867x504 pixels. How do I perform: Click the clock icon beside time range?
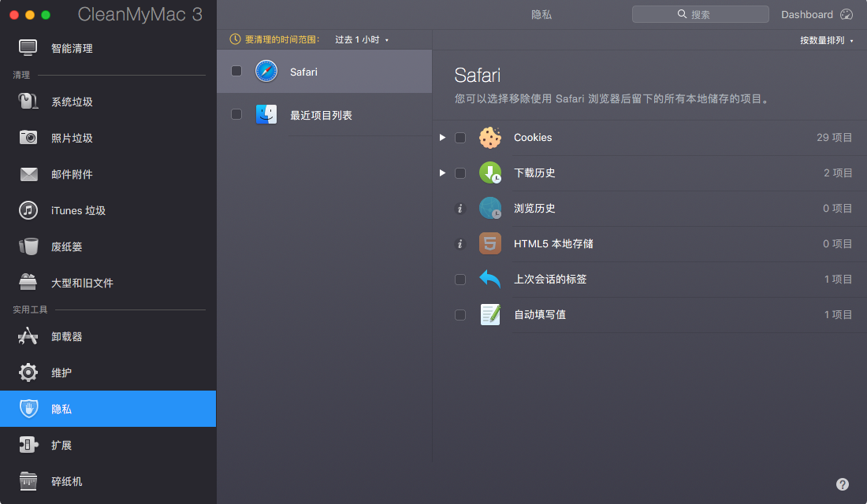coord(235,39)
